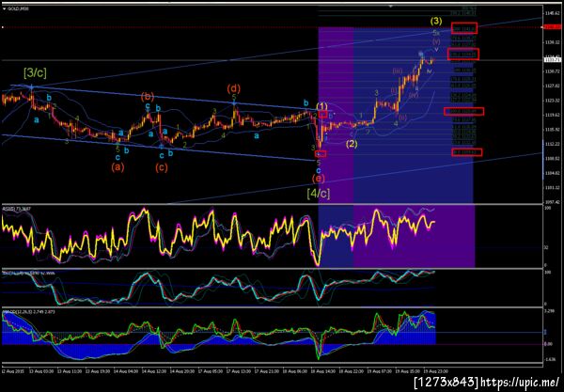Image resolution: width=564 pixels, height=392 pixels.
Task: Select the green [4/c] wave label
Action: click(x=319, y=194)
